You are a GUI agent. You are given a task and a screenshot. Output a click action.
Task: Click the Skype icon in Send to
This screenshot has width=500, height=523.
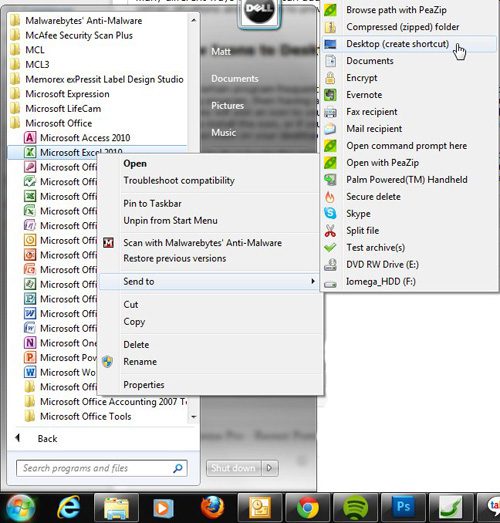pyautogui.click(x=330, y=213)
